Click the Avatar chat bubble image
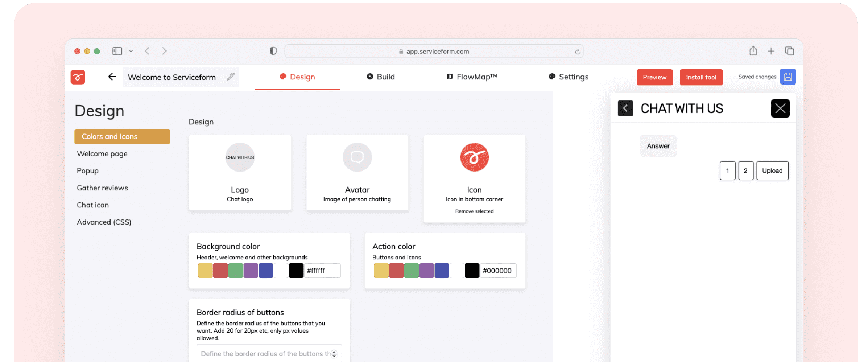The image size is (868, 362). 357,157
